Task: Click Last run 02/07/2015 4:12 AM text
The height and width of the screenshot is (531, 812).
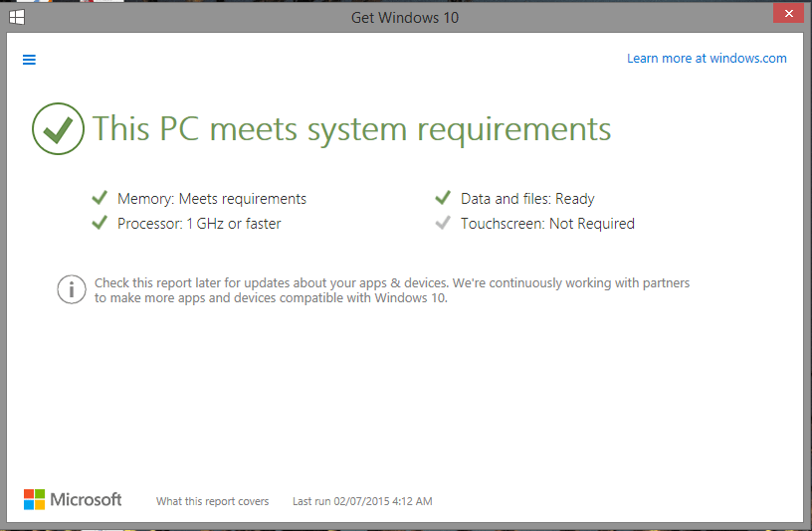Action: 362,501
